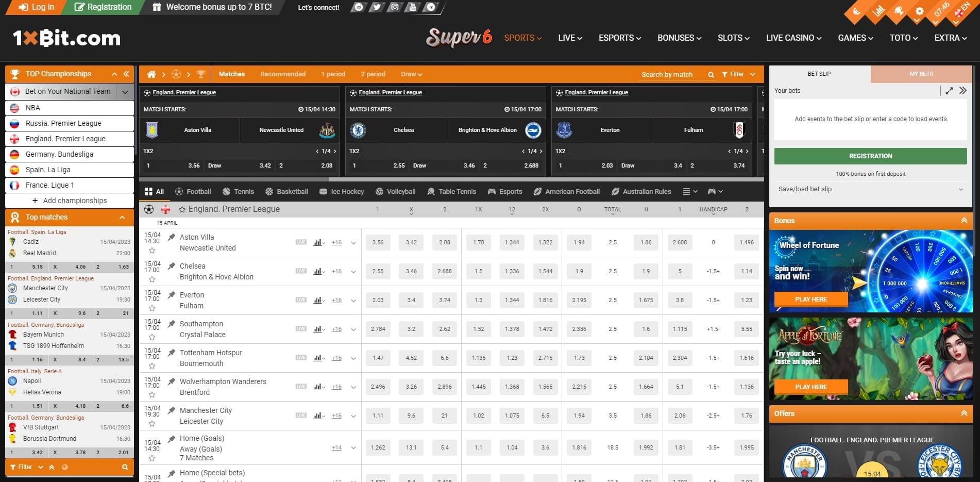Image resolution: width=980 pixels, height=482 pixels.
Task: Open the settings gear icon
Action: 919,11
